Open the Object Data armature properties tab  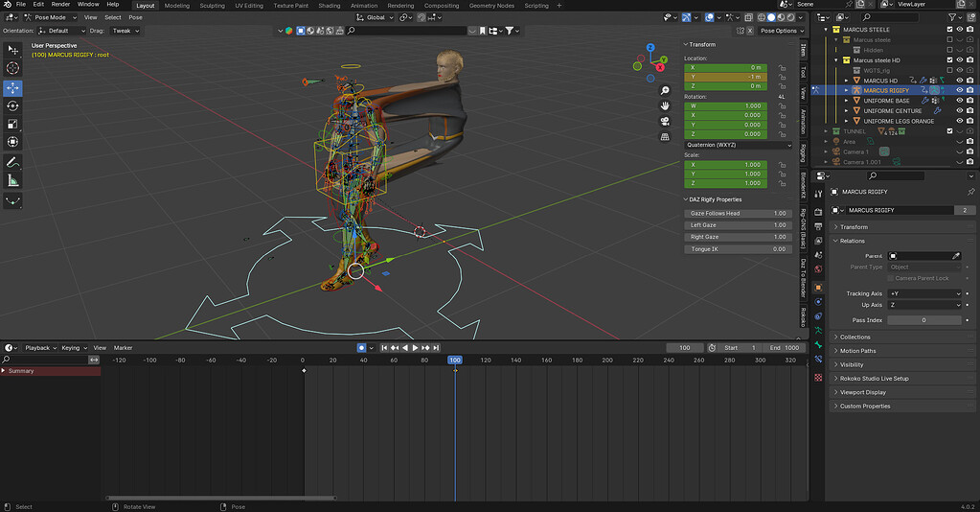818,331
